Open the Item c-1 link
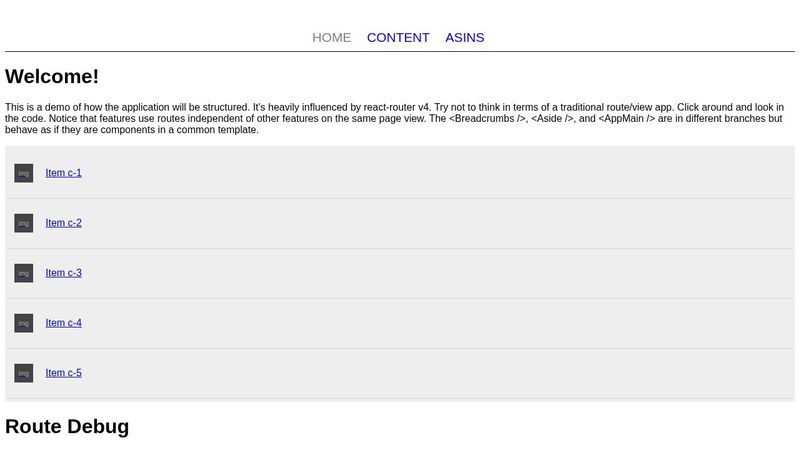Screen dimensions: 800x450 63,173
